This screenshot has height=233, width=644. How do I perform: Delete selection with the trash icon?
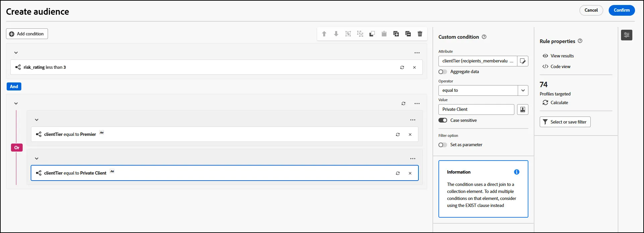point(420,34)
